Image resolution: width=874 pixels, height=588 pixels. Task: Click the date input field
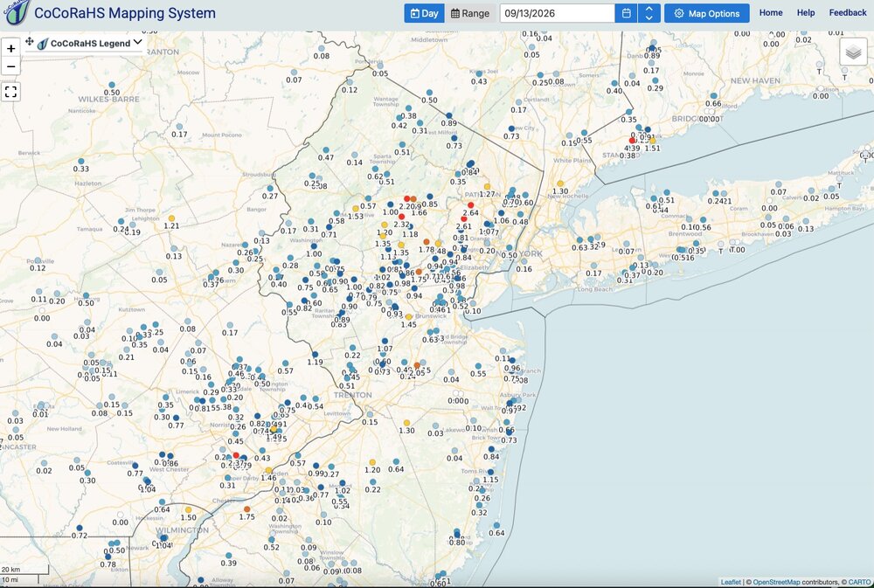pyautogui.click(x=558, y=13)
